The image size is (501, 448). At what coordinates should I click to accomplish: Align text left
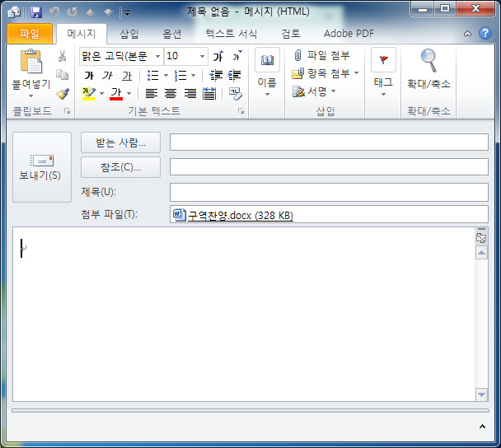[x=152, y=94]
